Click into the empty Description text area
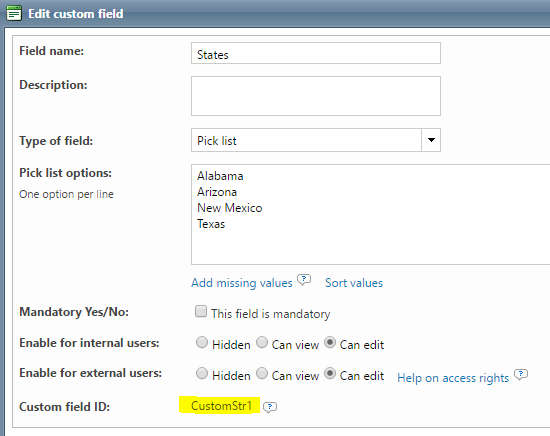550x436 pixels. pyautogui.click(x=316, y=96)
